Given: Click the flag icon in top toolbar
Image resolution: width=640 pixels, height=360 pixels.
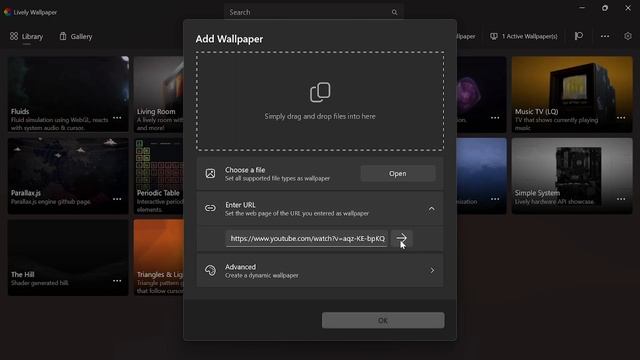Looking at the screenshot, I should [579, 36].
